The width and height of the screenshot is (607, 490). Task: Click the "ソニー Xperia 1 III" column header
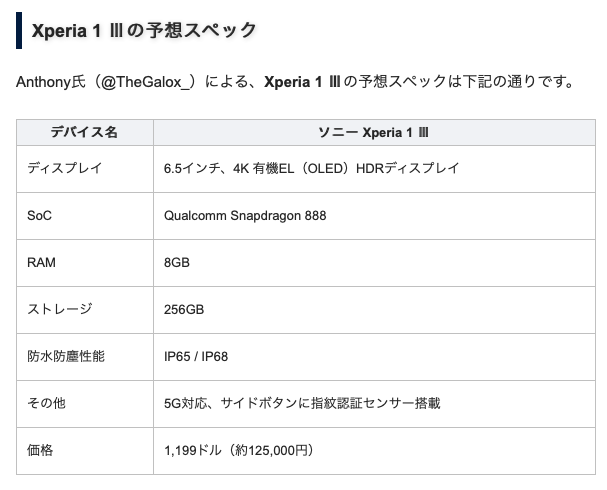[373, 132]
